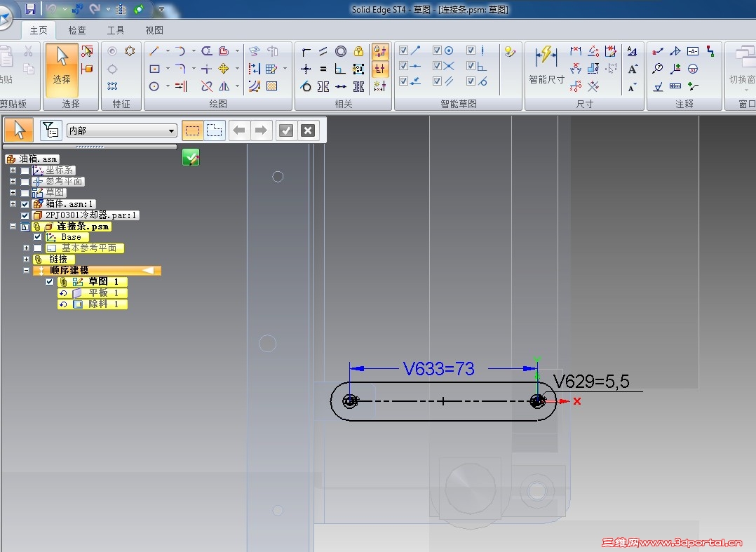This screenshot has height=552, width=756.
Task: Apply the Lock constraint tool
Action: [359, 51]
